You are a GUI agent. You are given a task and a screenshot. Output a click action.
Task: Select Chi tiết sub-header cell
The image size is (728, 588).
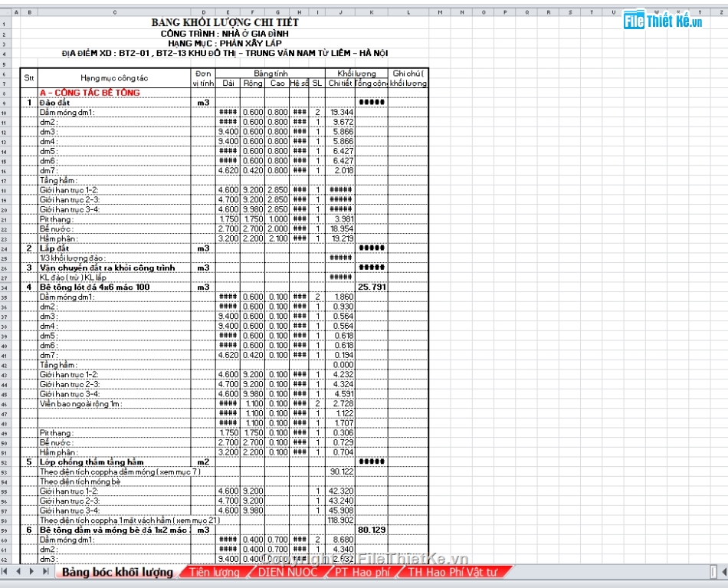(x=340, y=83)
